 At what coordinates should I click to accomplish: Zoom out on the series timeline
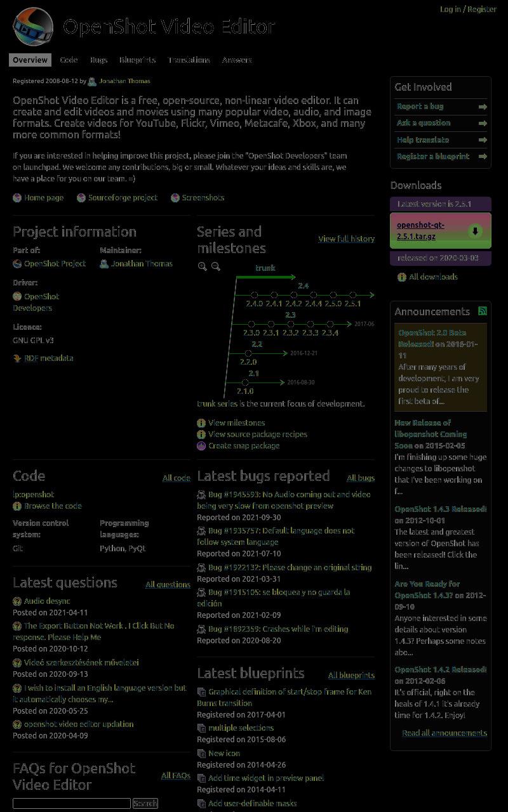tap(216, 267)
